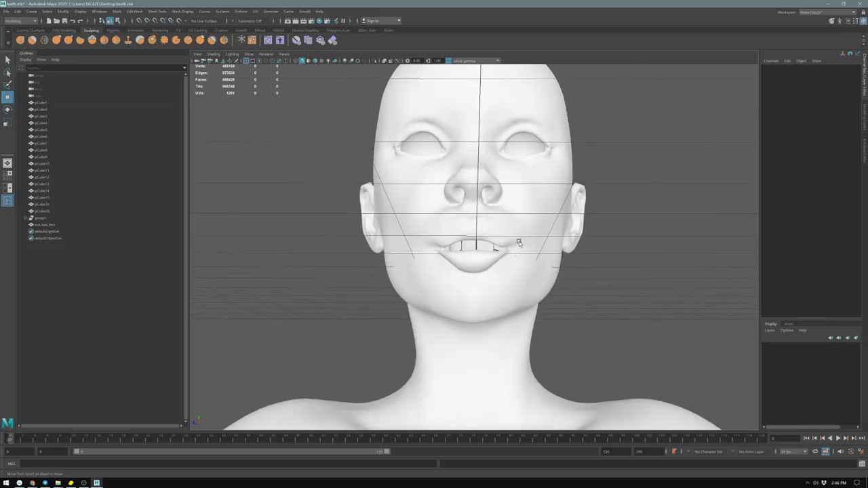Open the Outliner search filter dropdown arrow
The height and width of the screenshot is (488, 868).
tap(184, 67)
